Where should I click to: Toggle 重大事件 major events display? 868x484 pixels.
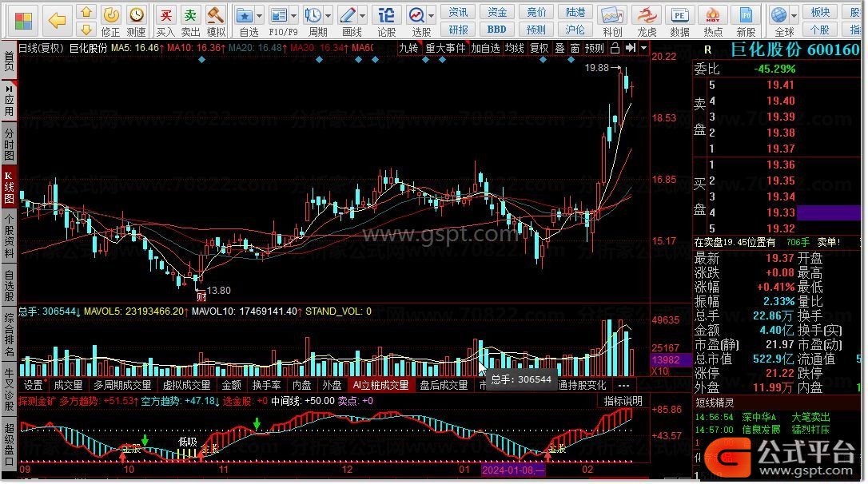[445, 49]
